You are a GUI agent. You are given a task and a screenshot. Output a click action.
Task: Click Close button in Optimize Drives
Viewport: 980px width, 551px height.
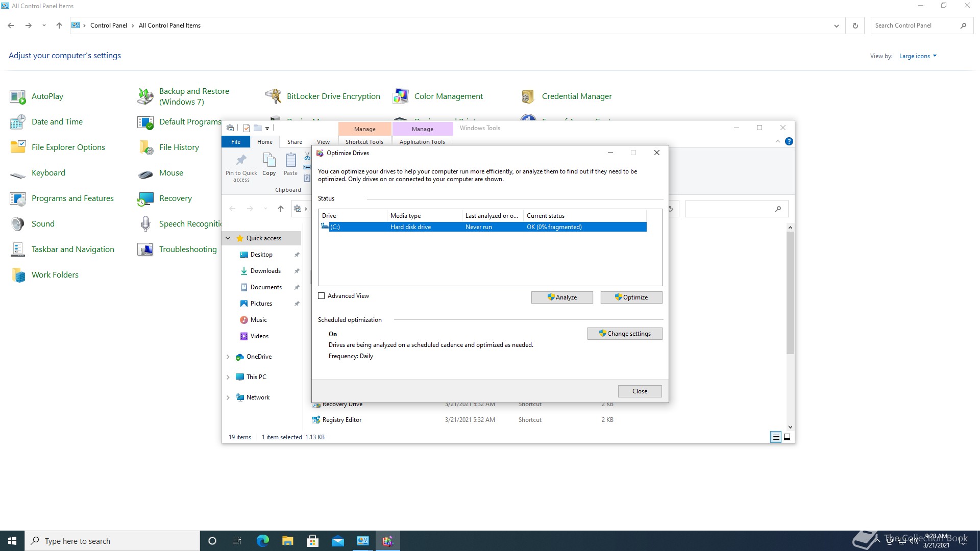(x=640, y=391)
